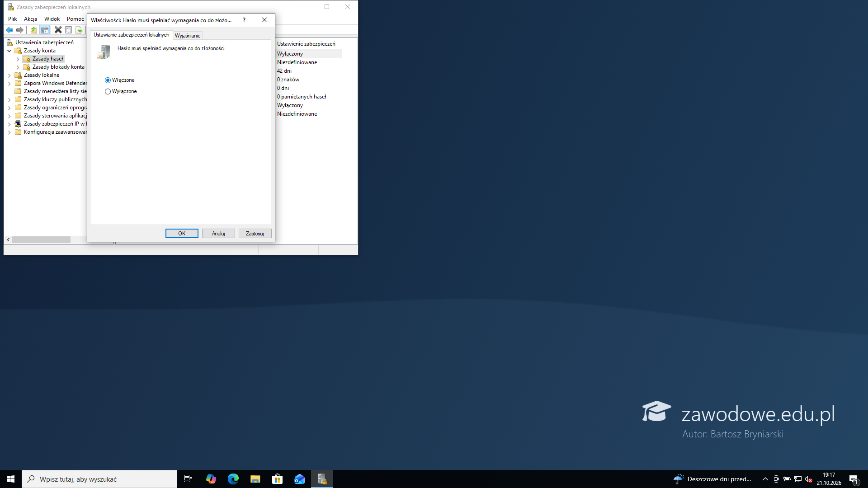
Task: Expand Zapora Windows Defender node
Action: tap(9, 83)
